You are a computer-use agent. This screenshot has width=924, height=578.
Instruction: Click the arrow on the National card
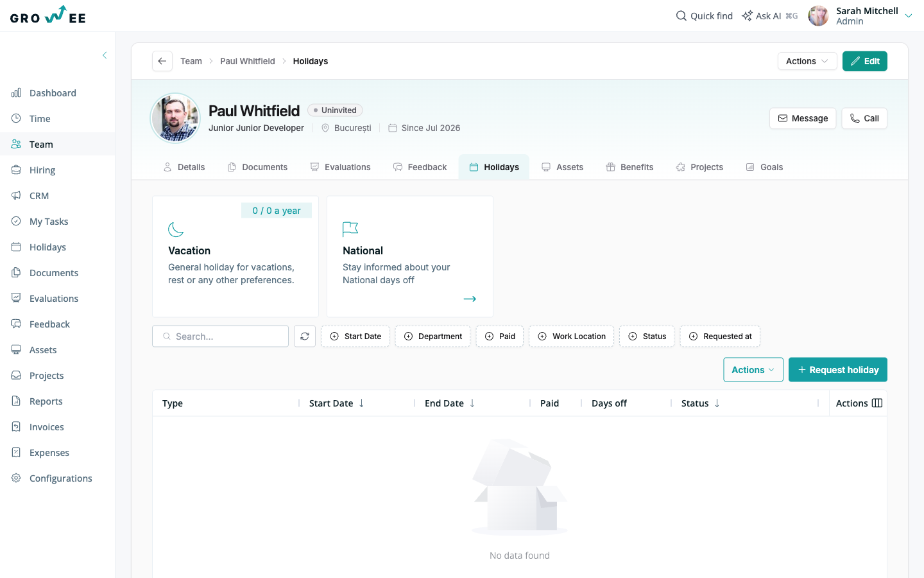(x=470, y=299)
